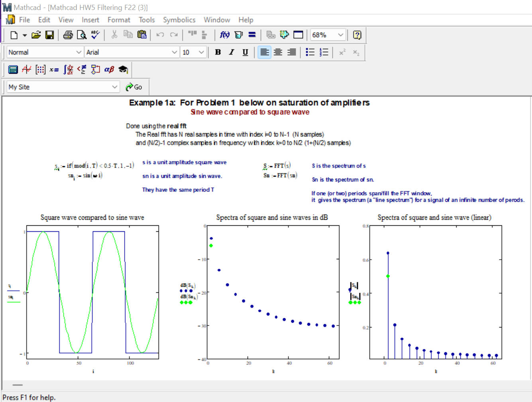This screenshot has height=402, width=532.
Task: Toggle superscript formatting
Action: tap(342, 52)
